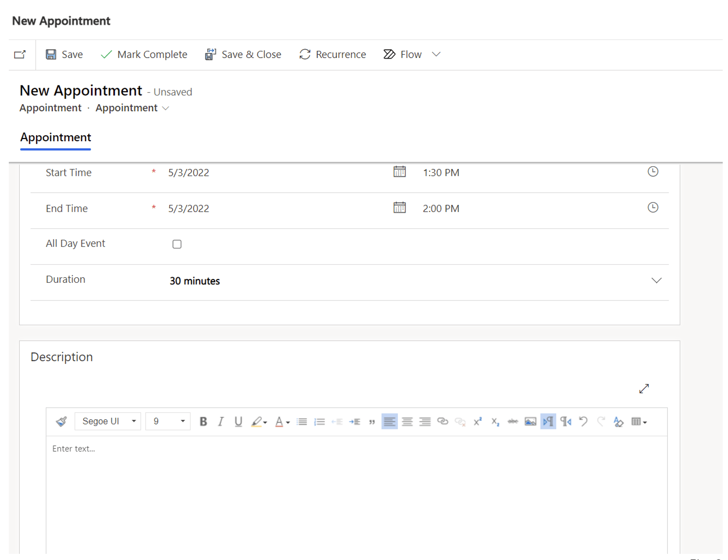
Task: Apply strikethrough formatting
Action: pos(512,421)
